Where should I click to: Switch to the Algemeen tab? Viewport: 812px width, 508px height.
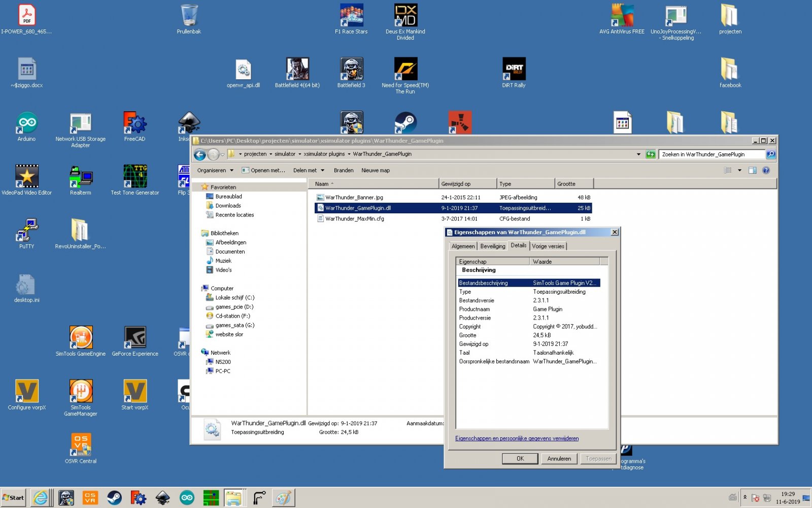click(463, 246)
